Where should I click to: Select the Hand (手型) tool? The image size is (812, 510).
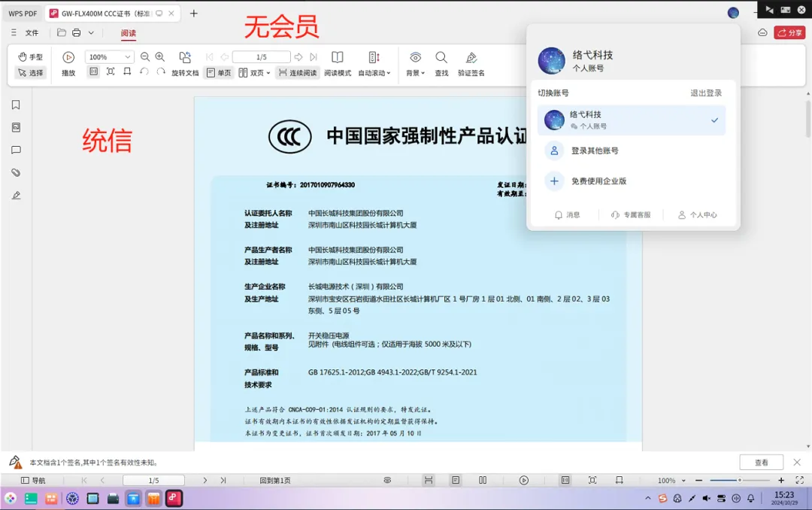click(30, 57)
